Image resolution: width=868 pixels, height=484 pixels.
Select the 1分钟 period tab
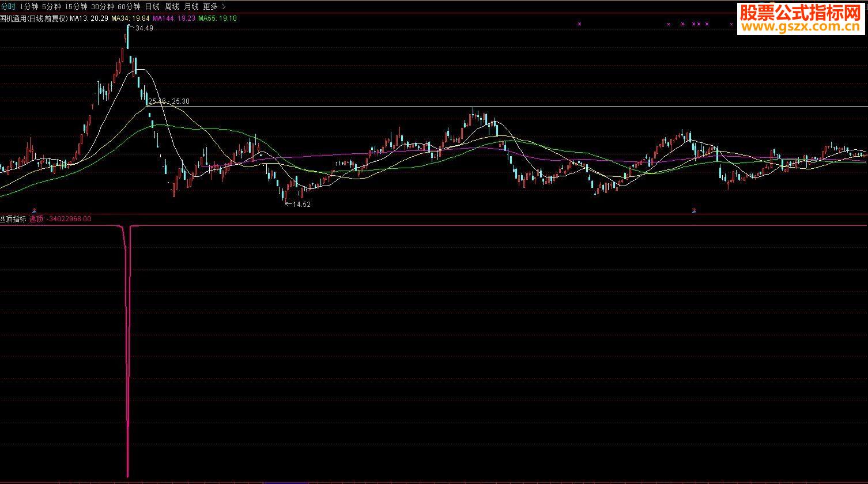[29, 7]
